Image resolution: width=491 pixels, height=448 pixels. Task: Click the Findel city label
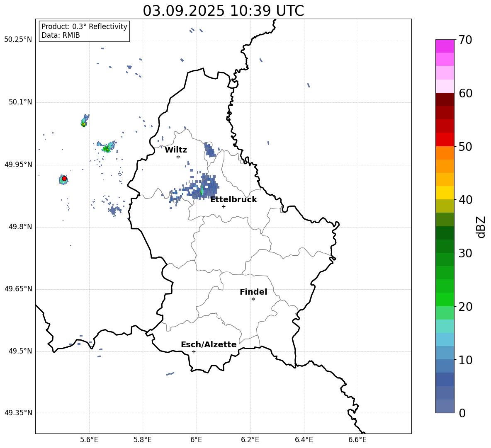point(253,292)
